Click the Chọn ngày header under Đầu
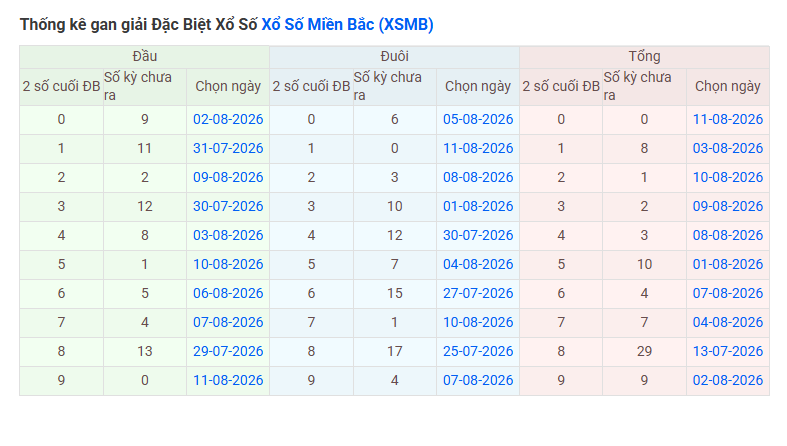The height and width of the screenshot is (446, 787). [228, 86]
